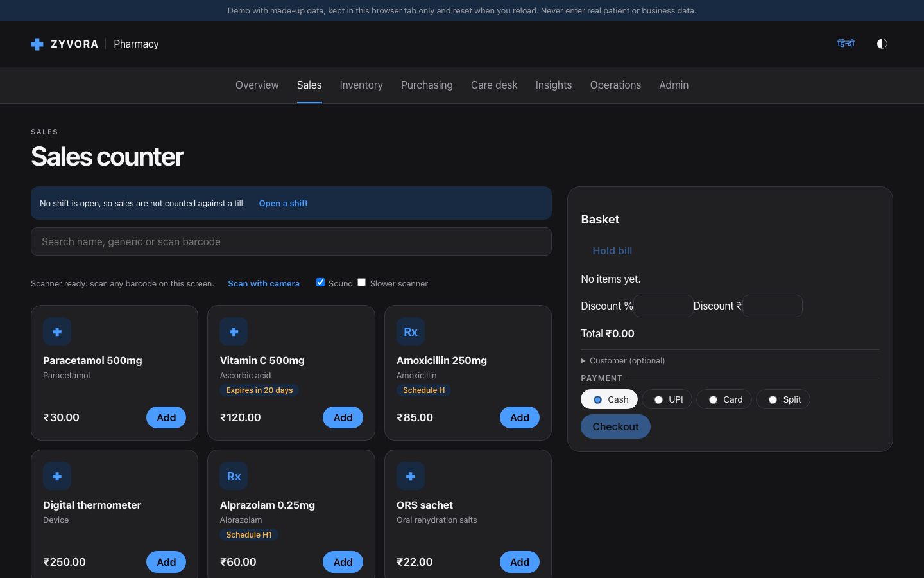This screenshot has height=578, width=924.
Task: Add Alprazolam 0.25mg to basket
Action: [343, 562]
